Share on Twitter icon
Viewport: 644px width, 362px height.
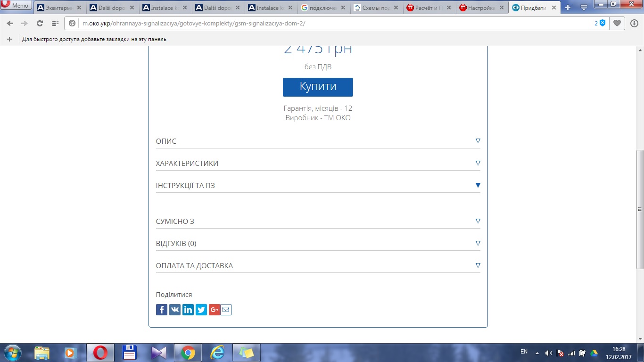pyautogui.click(x=201, y=310)
